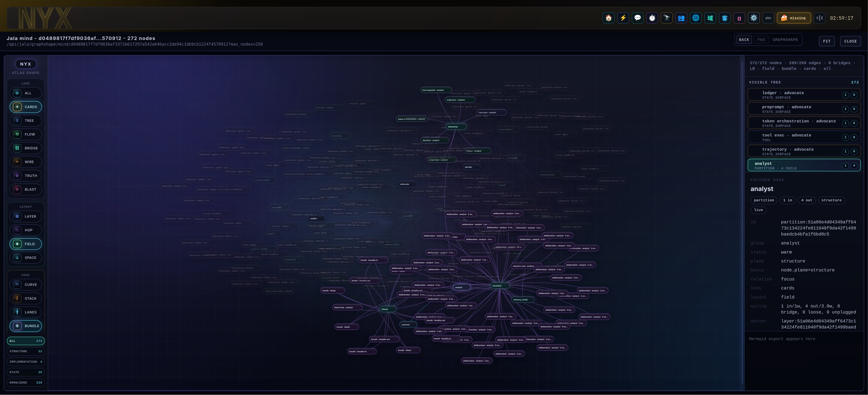Select 'token orchestration · advocate' tree row
The image size is (868, 395).
[804, 123]
